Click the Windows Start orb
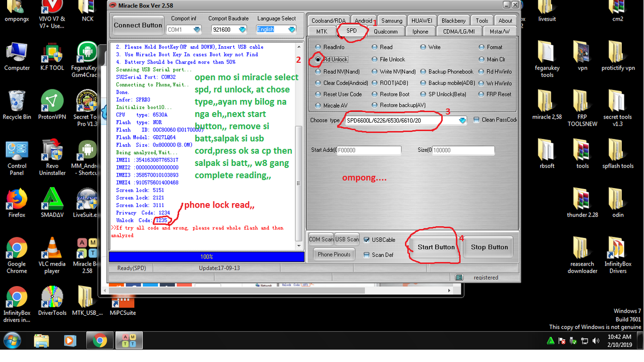The image size is (644, 362). (x=11, y=341)
